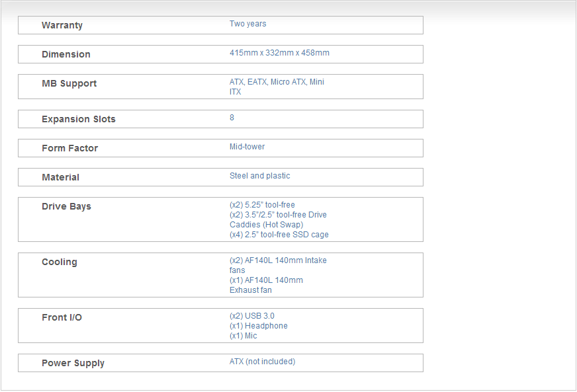Viewport: 577px width, 392px height.
Task: Select the 2.5" tool-free SSD cage line
Action: tap(279, 235)
